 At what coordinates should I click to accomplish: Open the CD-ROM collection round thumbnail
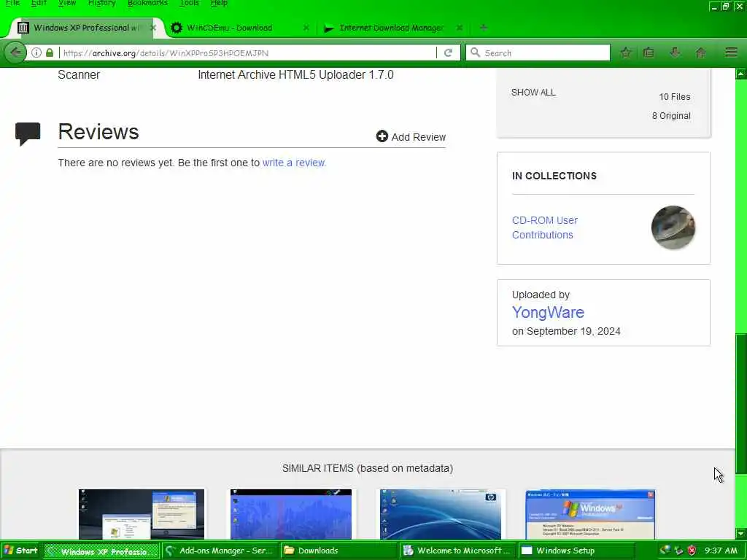[673, 227]
